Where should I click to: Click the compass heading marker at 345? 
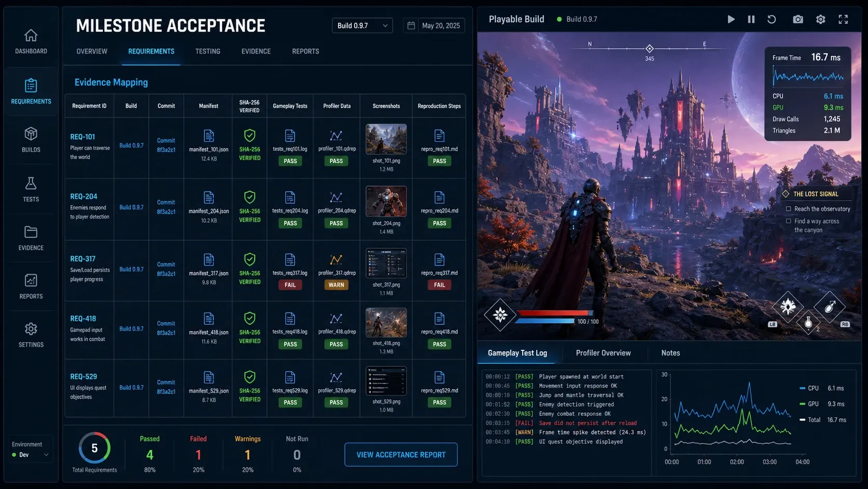(649, 48)
